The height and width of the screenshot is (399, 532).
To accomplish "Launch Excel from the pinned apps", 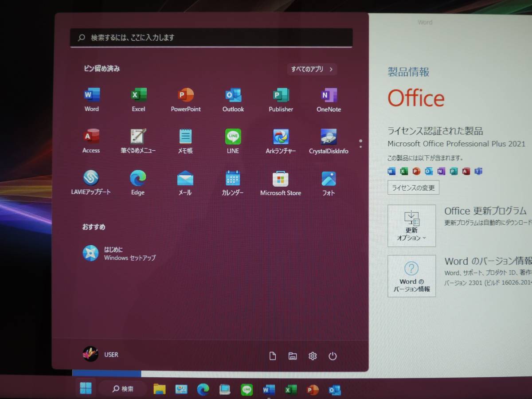I will pos(138,100).
